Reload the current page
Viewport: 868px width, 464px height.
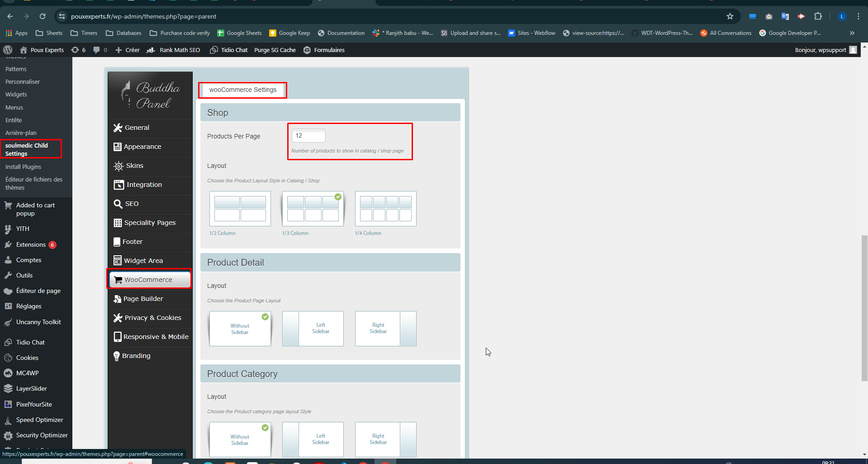(43, 16)
